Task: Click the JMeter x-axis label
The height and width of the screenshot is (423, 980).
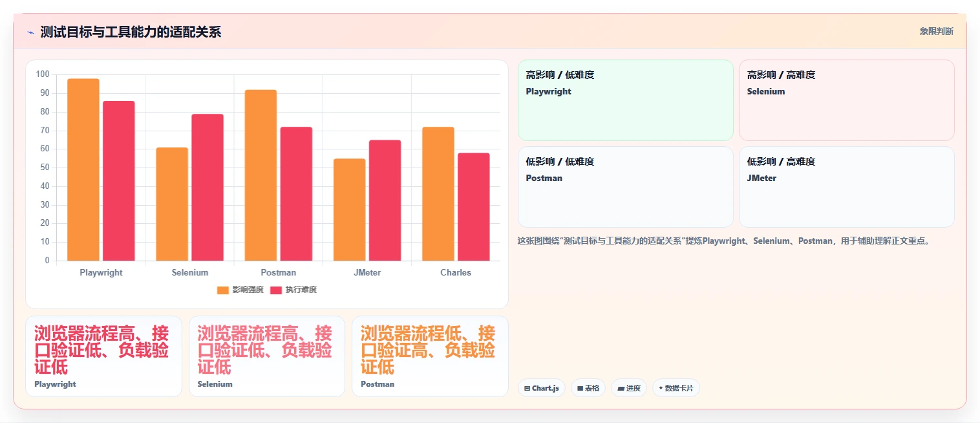Action: [x=367, y=272]
